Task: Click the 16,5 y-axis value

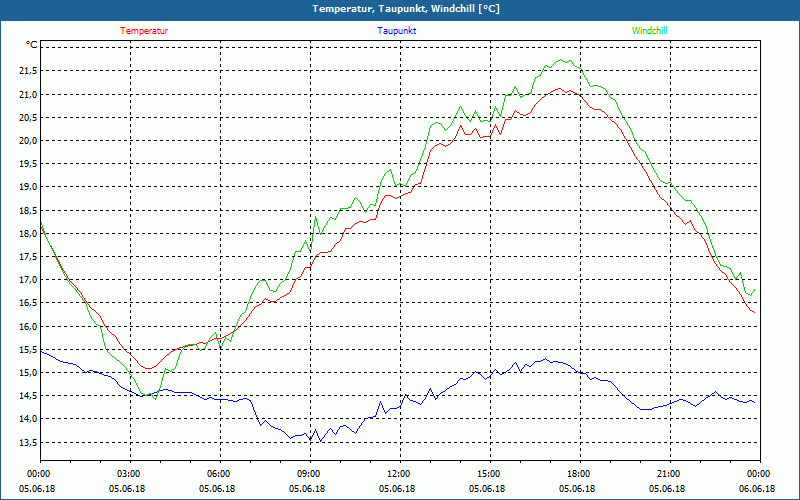Action: (x=28, y=303)
